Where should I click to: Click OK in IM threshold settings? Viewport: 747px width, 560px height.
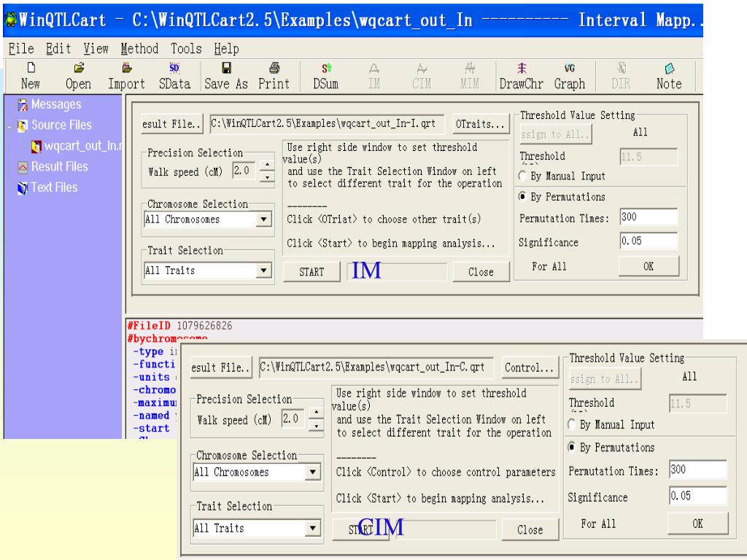tap(649, 266)
